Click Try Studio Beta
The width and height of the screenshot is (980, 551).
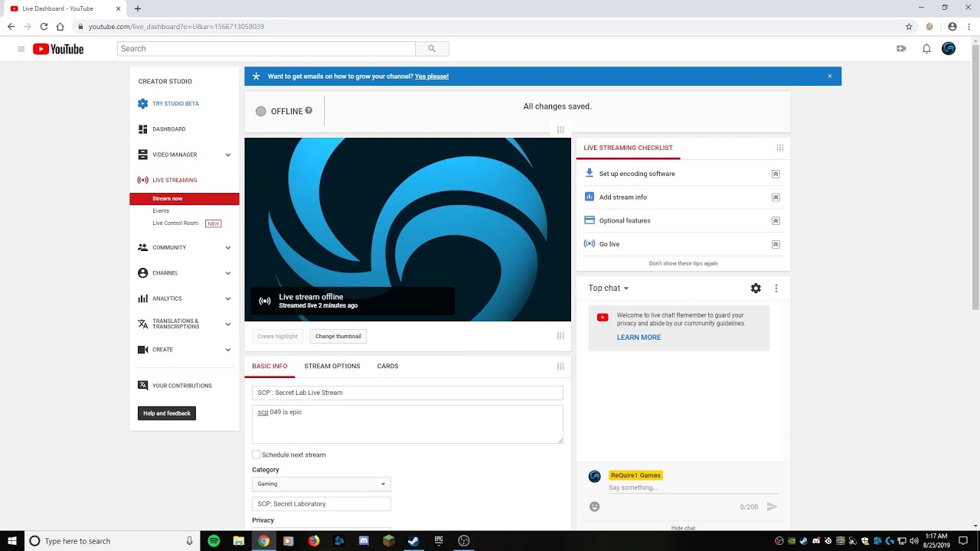tap(175, 104)
